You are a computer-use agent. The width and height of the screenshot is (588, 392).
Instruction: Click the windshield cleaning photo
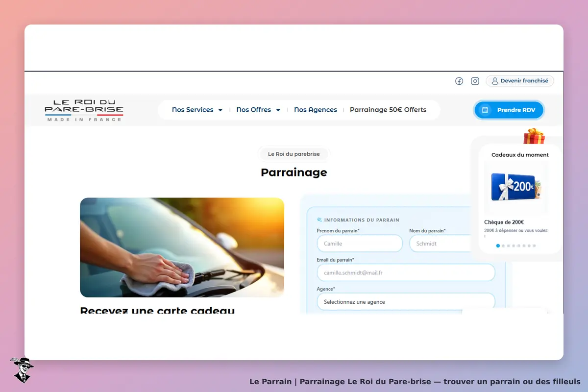point(182,247)
